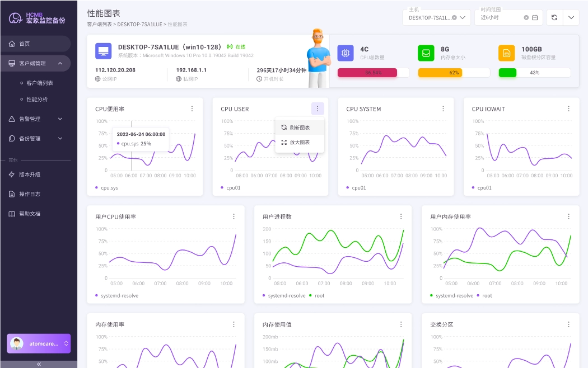Click the 客户端管理 monitor icon in sidebar
The height and width of the screenshot is (368, 588).
point(12,63)
